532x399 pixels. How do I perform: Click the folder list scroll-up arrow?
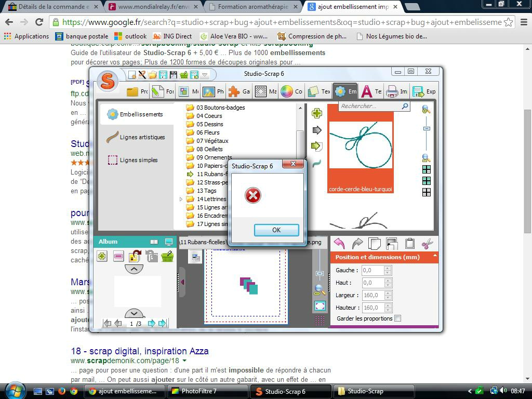[x=300, y=108]
